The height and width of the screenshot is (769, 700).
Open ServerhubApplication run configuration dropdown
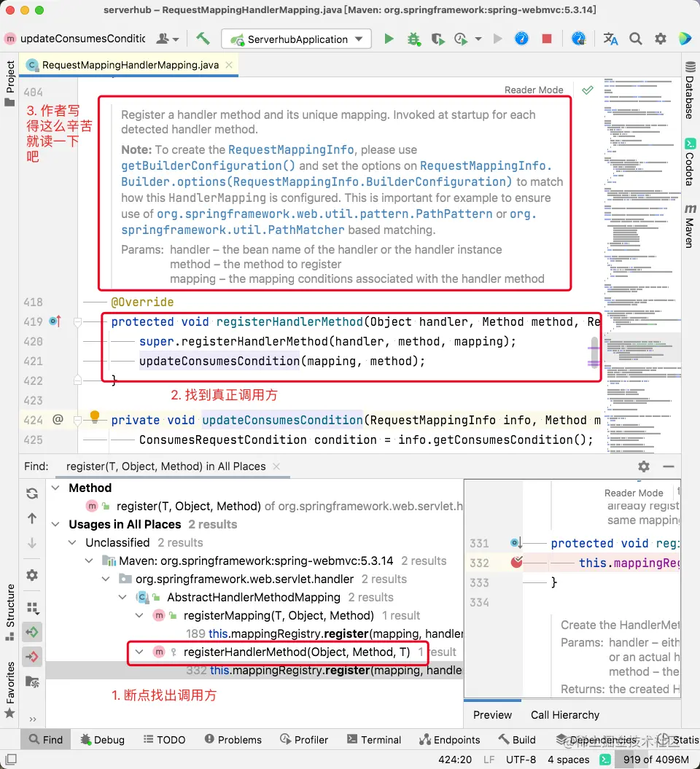pyautogui.click(x=296, y=39)
